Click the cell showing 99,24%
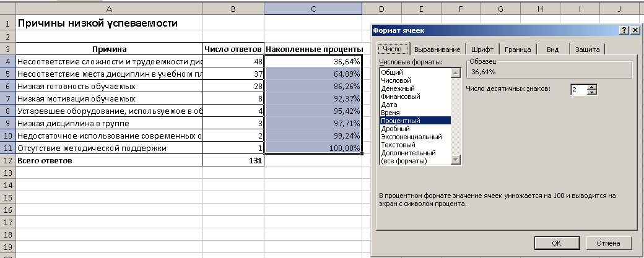The height and width of the screenshot is (258, 644). tap(313, 135)
